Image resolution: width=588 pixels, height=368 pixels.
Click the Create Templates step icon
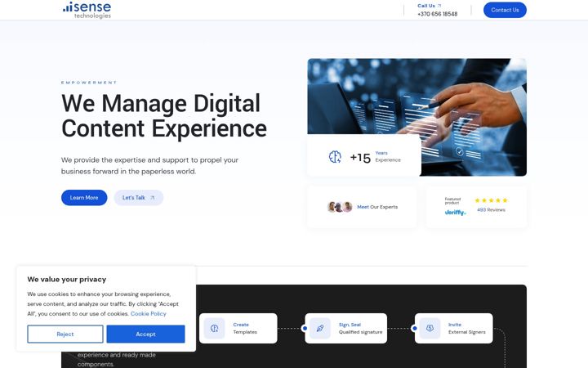214,328
